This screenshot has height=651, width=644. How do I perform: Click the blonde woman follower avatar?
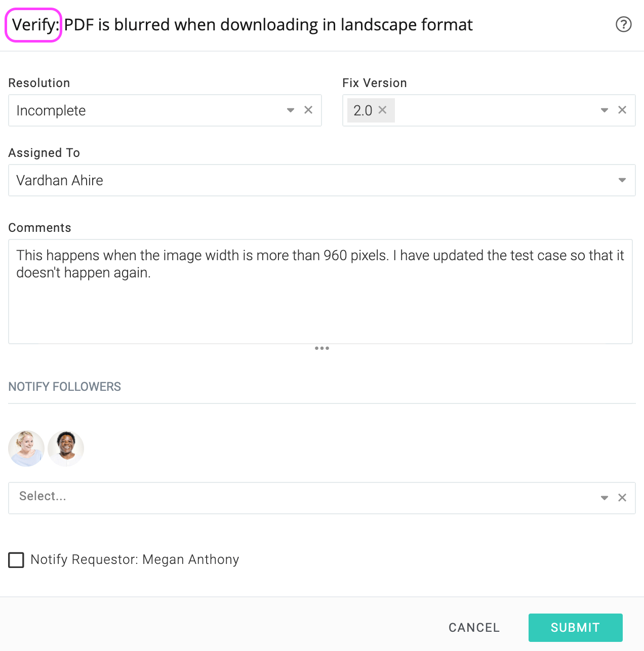(26, 449)
